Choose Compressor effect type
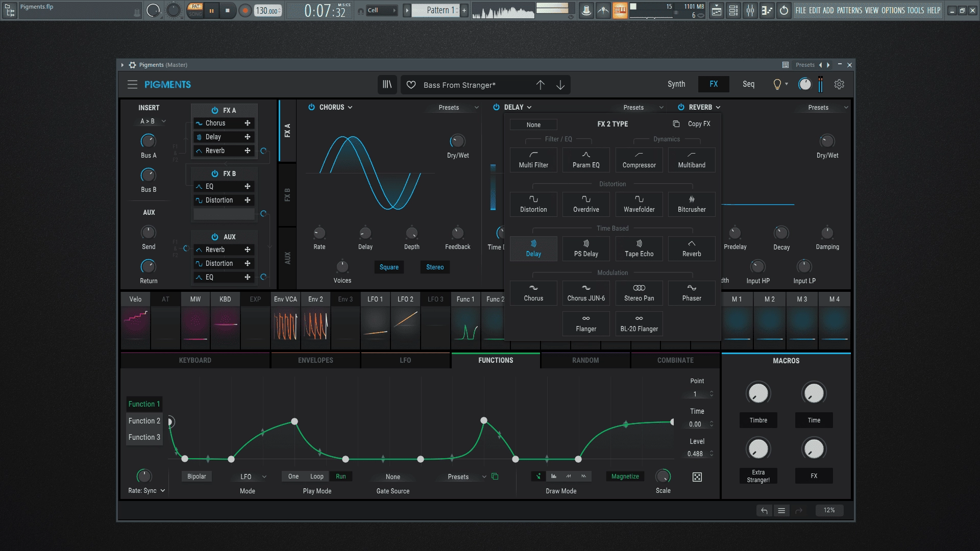Viewport: 980px width, 551px height. pos(639,160)
